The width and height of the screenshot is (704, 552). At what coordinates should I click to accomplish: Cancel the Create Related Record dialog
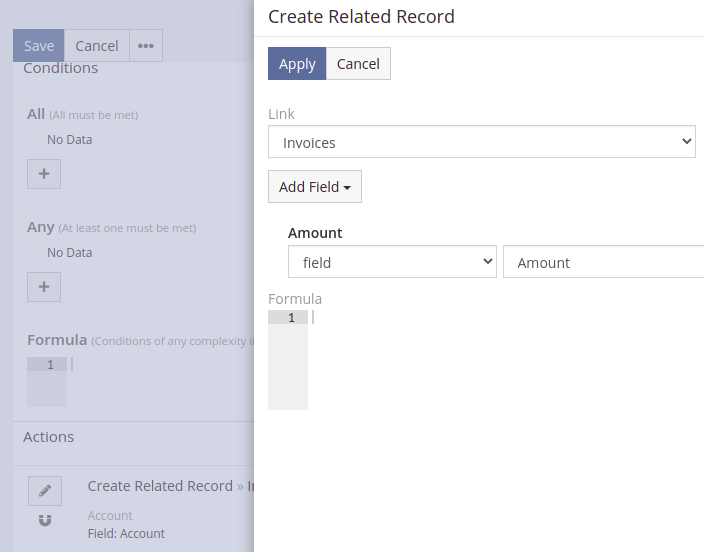click(358, 64)
